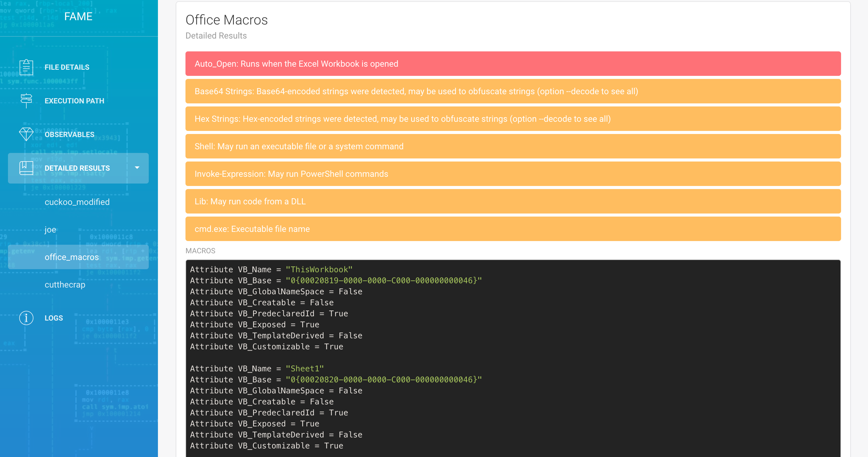Open the cuckoo_modified results

(x=77, y=202)
